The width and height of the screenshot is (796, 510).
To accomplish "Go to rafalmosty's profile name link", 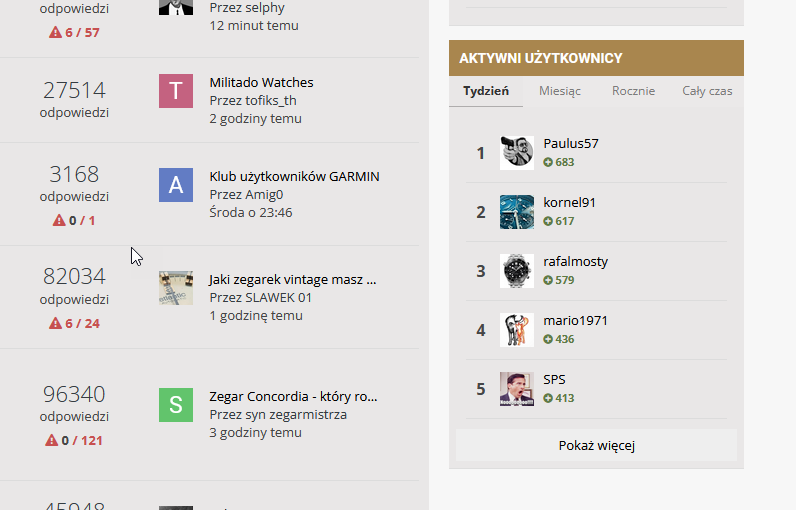I will [576, 262].
